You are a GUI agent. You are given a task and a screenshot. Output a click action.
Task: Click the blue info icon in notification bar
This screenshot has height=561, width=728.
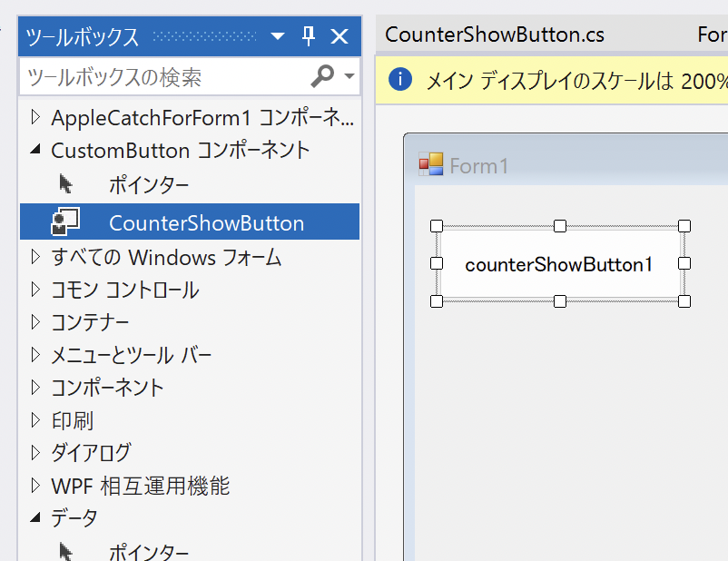pos(400,78)
